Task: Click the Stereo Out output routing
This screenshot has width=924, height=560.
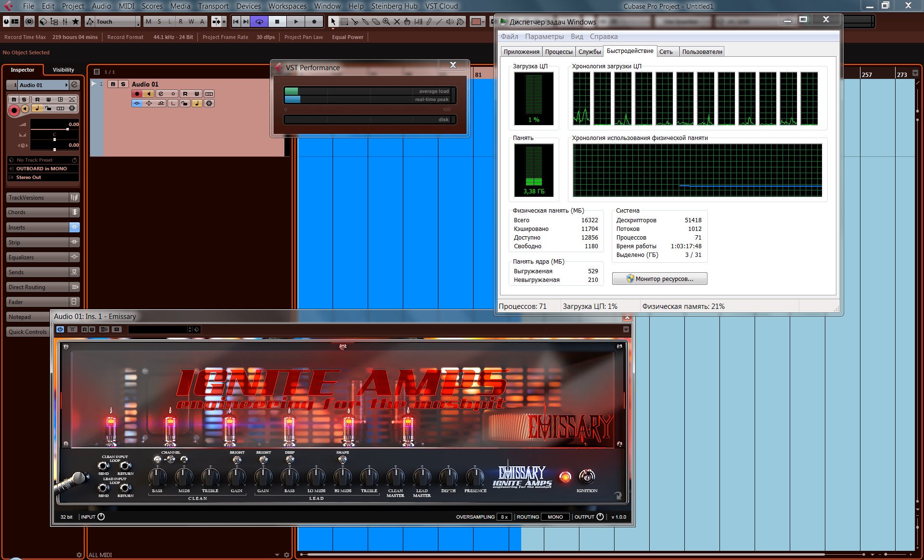Action: pyautogui.click(x=29, y=178)
